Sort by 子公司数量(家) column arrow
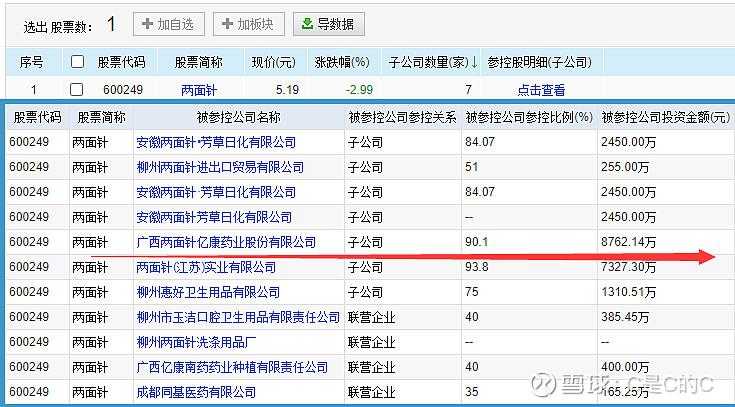The image size is (735, 407). coord(474,62)
